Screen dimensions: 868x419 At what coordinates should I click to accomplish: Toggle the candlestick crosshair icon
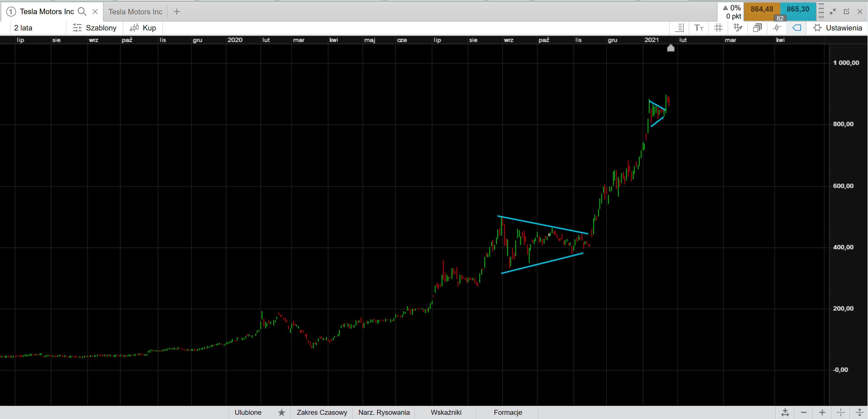point(777,28)
